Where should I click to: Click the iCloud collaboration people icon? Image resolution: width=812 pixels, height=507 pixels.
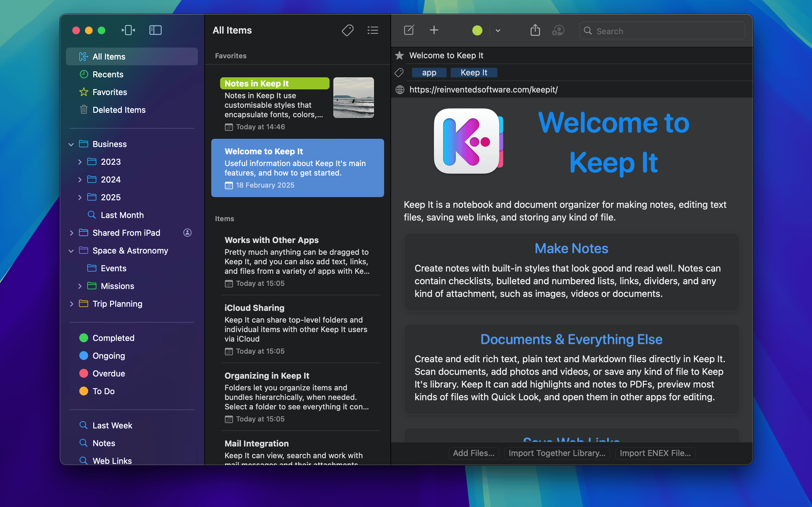[558, 31]
